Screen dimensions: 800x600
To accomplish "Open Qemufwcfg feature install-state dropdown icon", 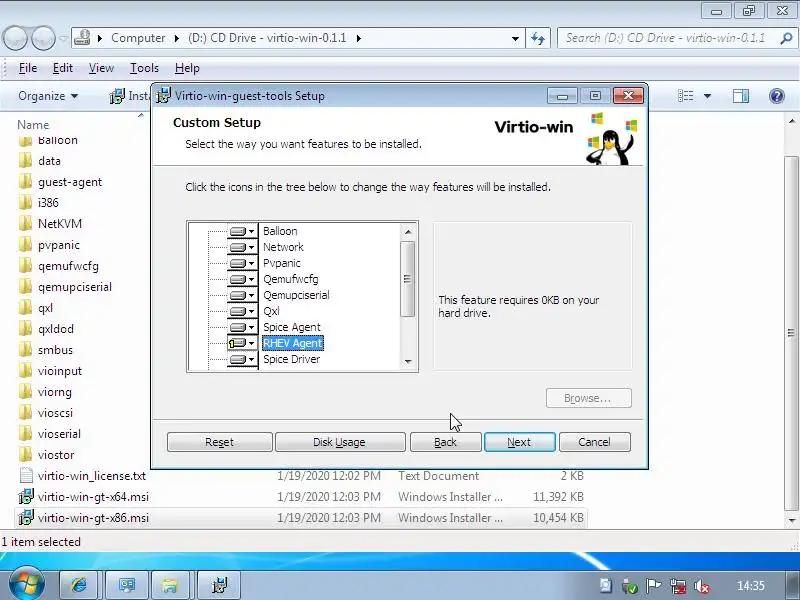I will click(242, 279).
